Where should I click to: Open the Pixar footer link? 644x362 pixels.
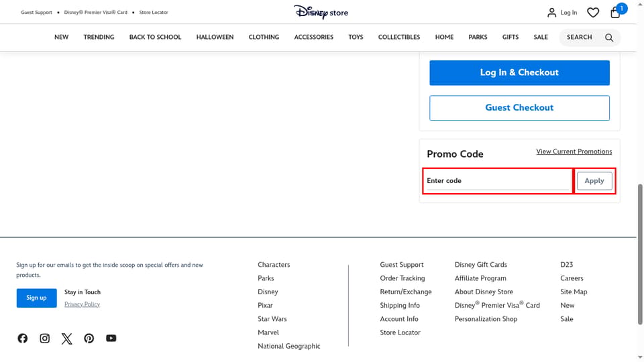click(x=266, y=306)
